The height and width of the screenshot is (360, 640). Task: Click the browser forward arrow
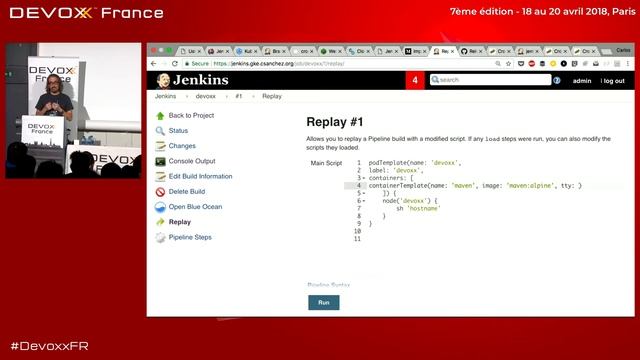[x=164, y=64]
